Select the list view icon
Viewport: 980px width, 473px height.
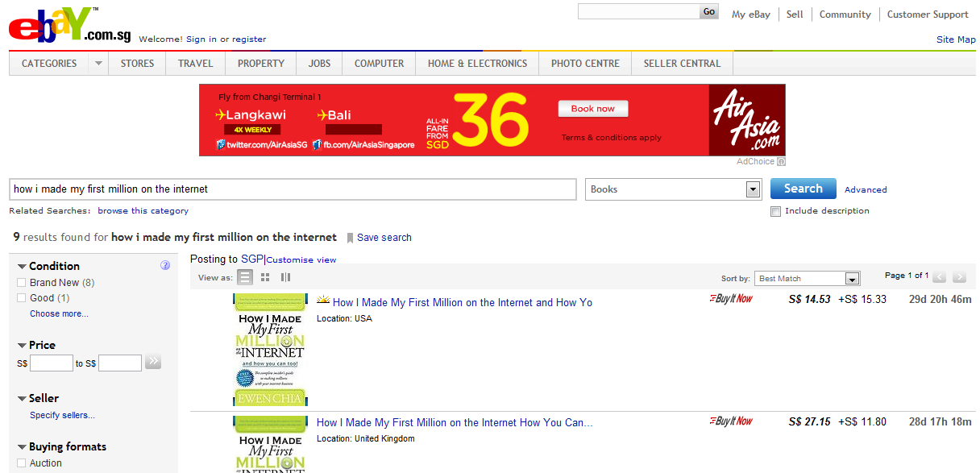245,277
